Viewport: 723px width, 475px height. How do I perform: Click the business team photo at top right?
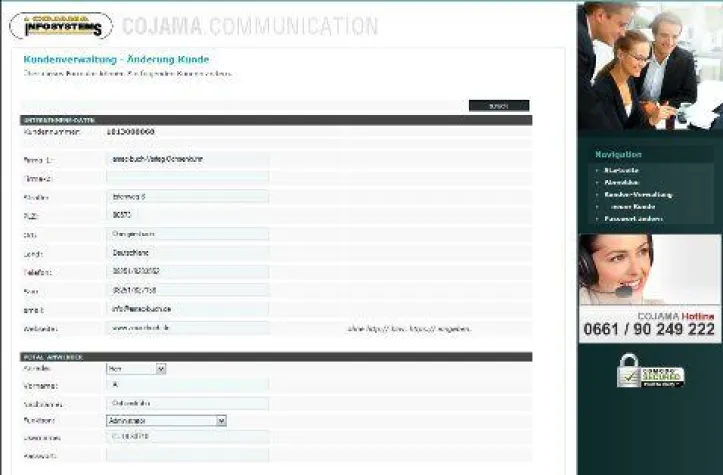click(650, 65)
